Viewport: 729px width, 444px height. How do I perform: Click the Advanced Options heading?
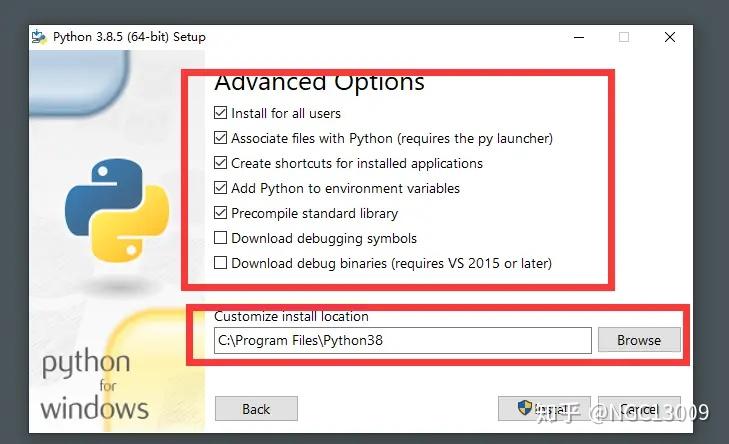point(319,82)
